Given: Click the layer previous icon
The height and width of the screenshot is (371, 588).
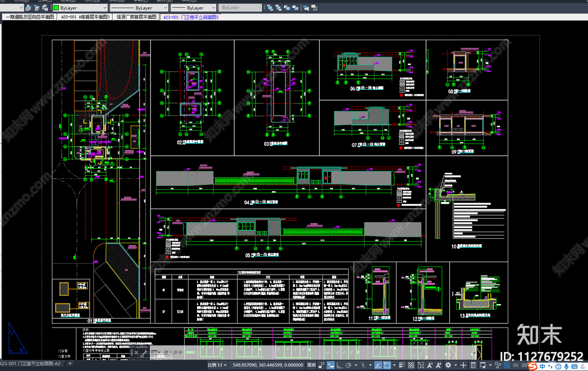Looking at the screenshot, I should [37, 8].
